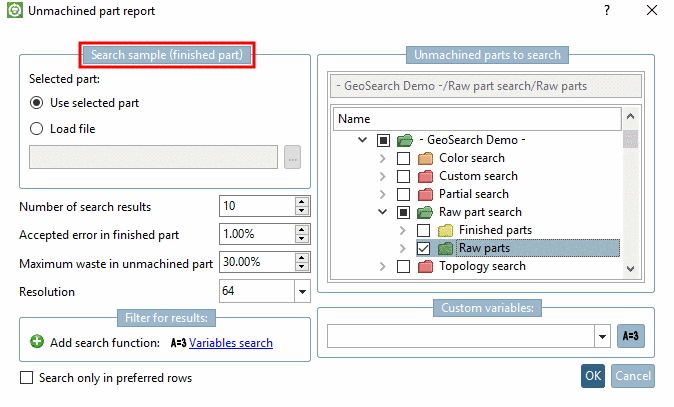Image resolution: width=674 pixels, height=407 pixels.
Task: Click the Number of search results field
Action: pos(257,206)
